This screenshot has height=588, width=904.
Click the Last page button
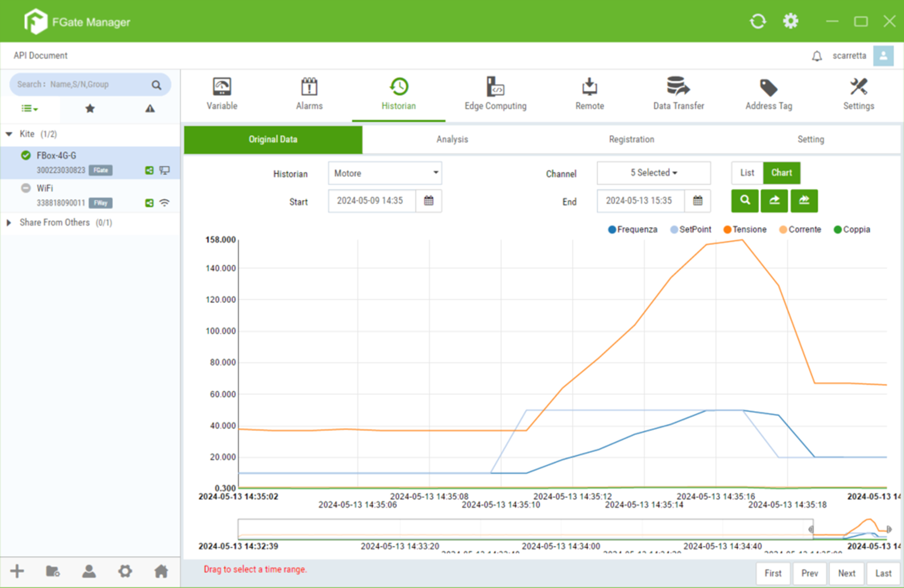[883, 573]
